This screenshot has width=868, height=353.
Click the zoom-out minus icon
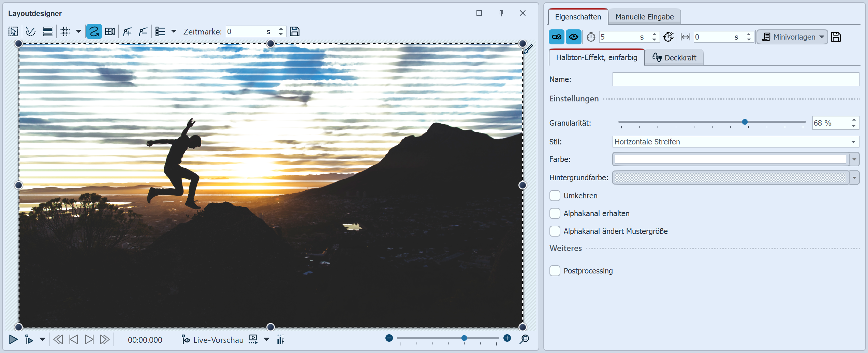[389, 338]
